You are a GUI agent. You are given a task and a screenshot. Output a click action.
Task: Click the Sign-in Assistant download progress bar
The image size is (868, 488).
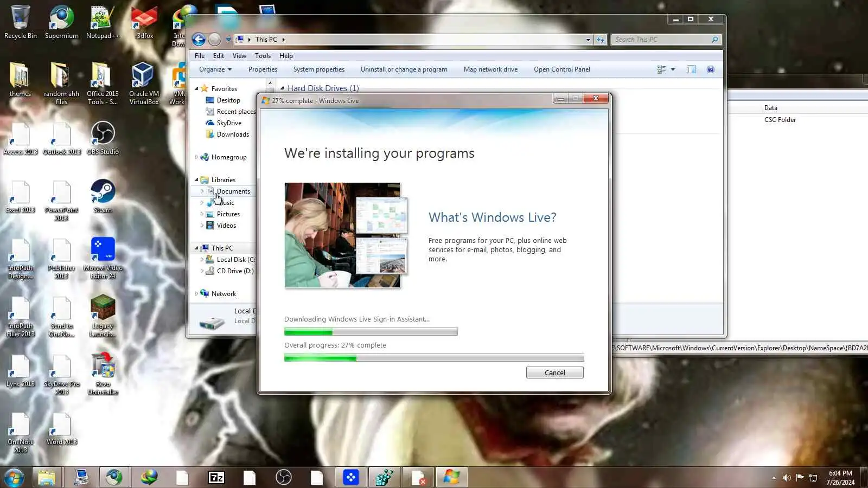click(x=371, y=331)
